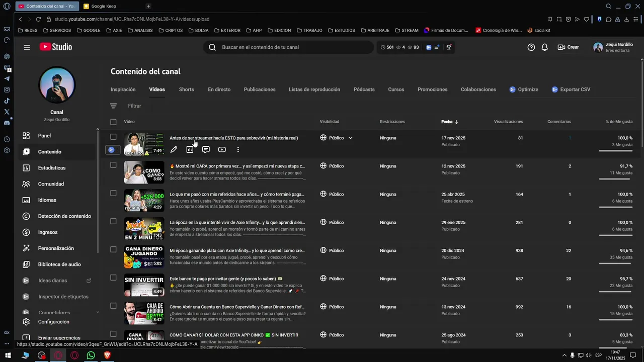Click like-ratio bar of 'Mi época ganando plata' video
The width and height of the screenshot is (644, 362).
616,263
